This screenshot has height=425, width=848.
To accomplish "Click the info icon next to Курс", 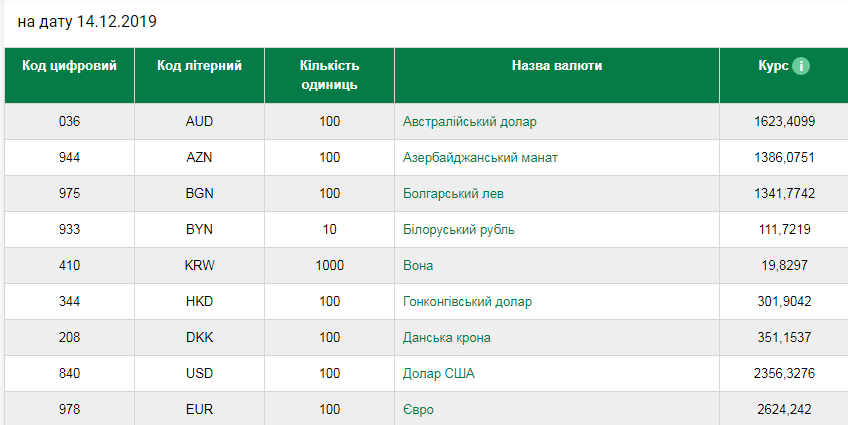I will pyautogui.click(x=801, y=66).
